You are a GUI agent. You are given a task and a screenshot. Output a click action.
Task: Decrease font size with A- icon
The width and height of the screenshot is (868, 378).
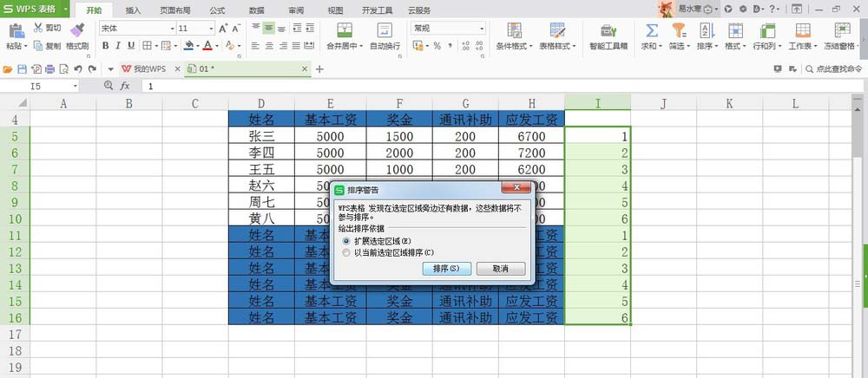click(236, 29)
